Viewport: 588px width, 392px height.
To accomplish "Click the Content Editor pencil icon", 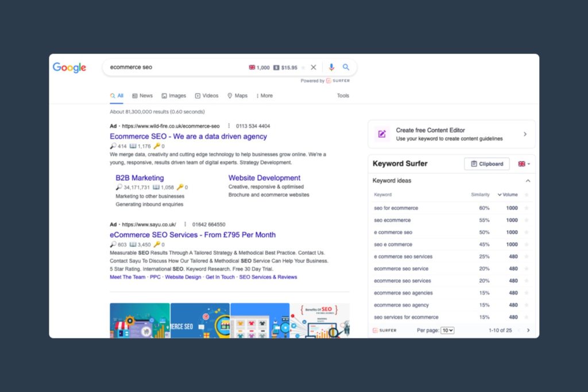I will (x=382, y=134).
